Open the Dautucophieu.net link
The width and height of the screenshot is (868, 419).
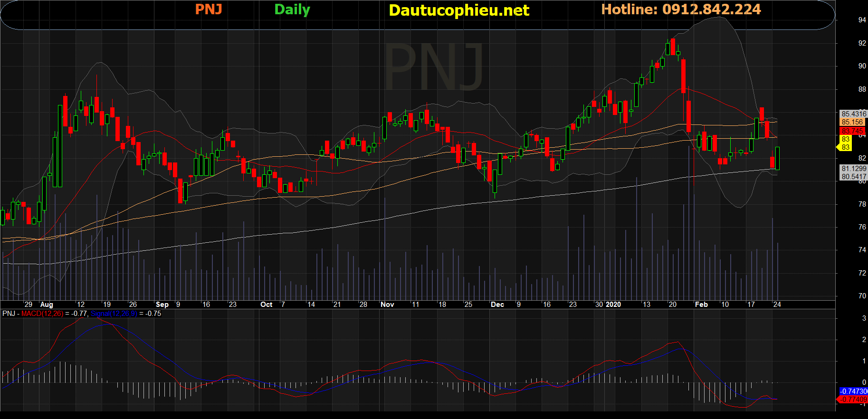tap(458, 10)
